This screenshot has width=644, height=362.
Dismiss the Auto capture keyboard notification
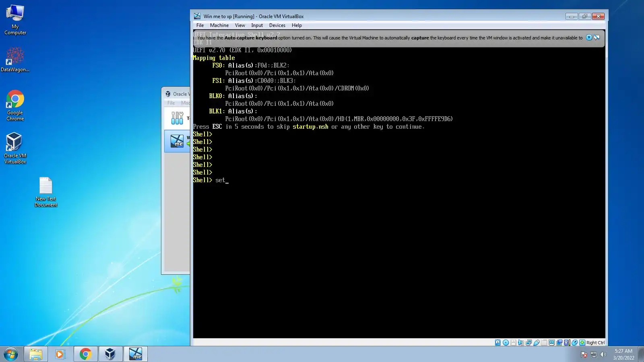coord(589,37)
